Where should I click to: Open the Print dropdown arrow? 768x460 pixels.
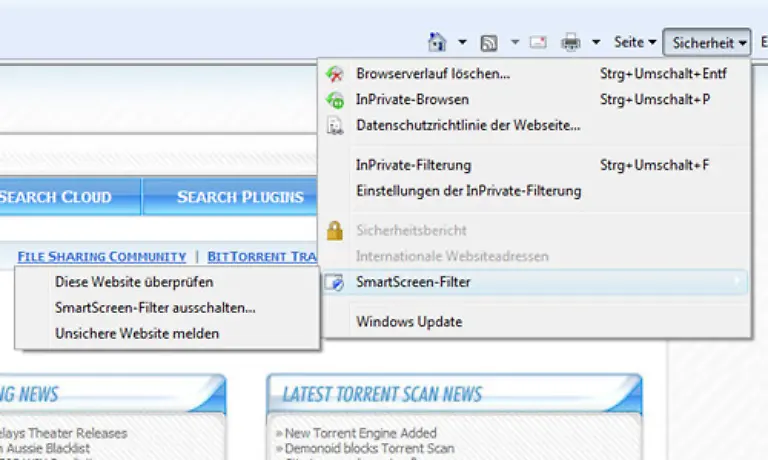pos(596,43)
